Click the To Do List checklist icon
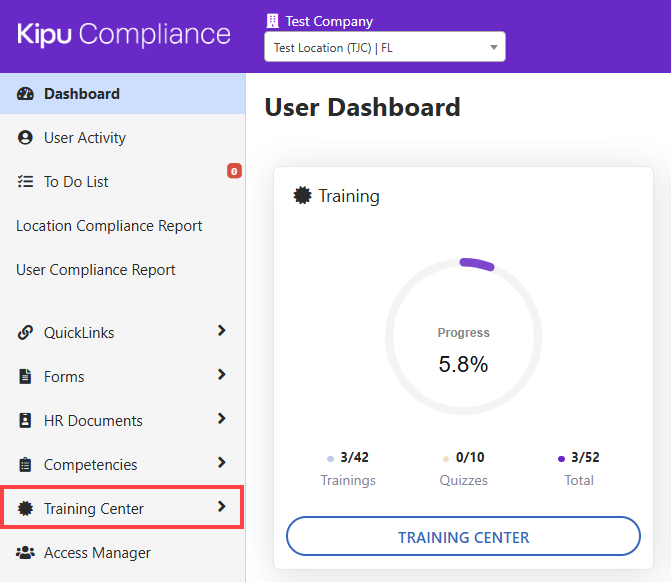This screenshot has height=582, width=671. coord(25,182)
